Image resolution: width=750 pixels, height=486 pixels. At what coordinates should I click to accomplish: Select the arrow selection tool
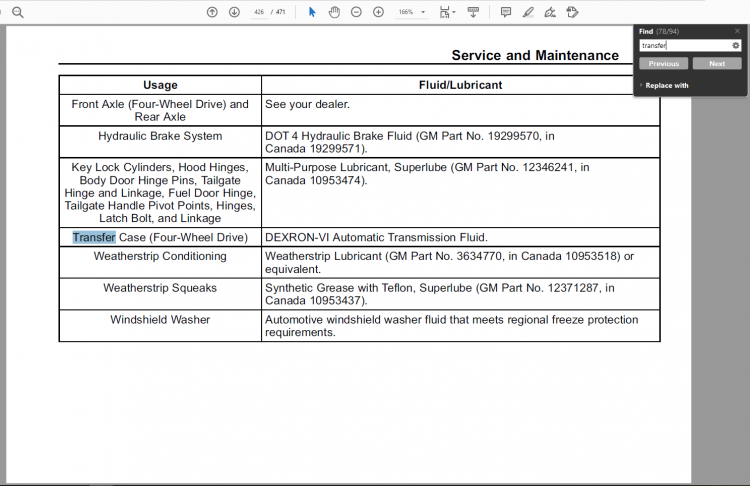tap(312, 12)
